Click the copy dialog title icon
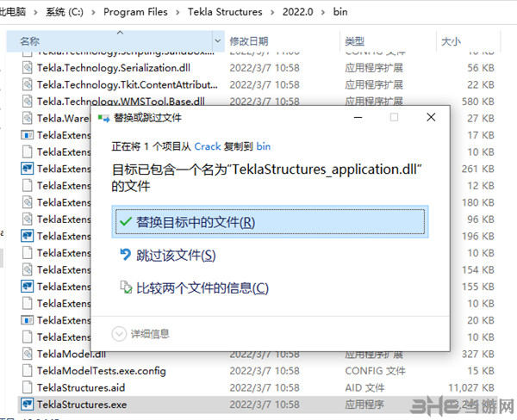Image resolution: width=517 pixels, height=420 pixels. coord(103,118)
